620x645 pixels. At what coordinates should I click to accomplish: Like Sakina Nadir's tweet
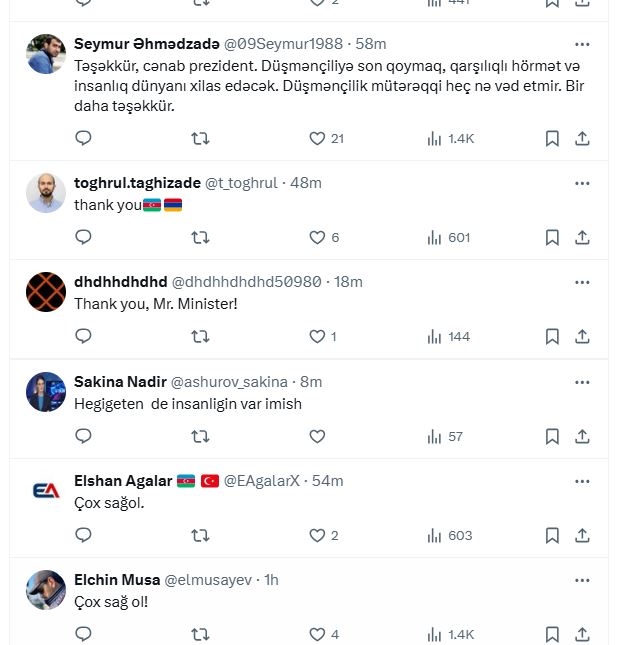pos(317,436)
